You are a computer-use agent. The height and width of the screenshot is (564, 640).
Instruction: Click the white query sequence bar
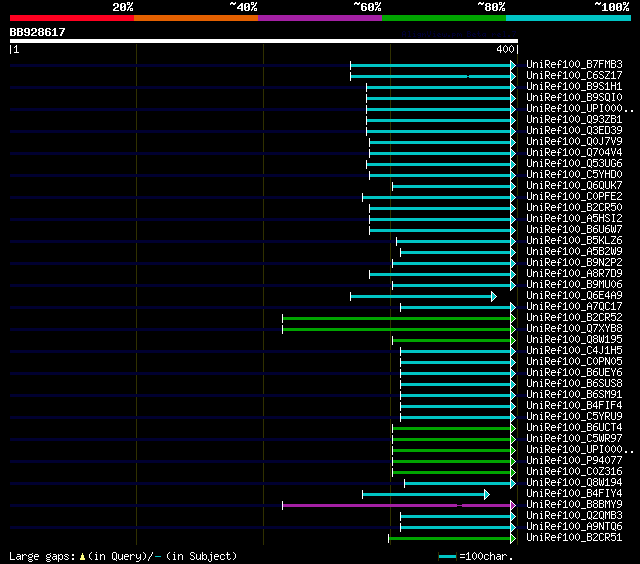click(264, 41)
